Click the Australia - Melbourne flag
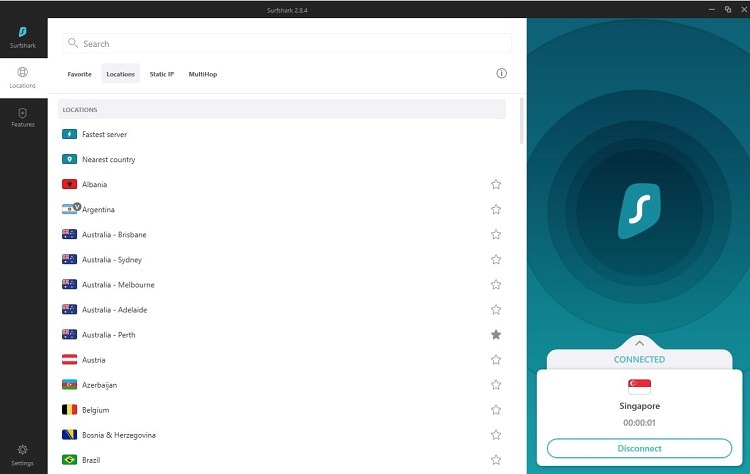Image resolution: width=750 pixels, height=474 pixels. pos(69,284)
